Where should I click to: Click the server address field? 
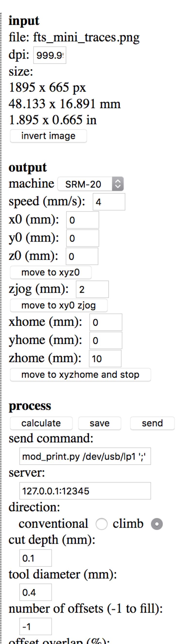(x=85, y=491)
